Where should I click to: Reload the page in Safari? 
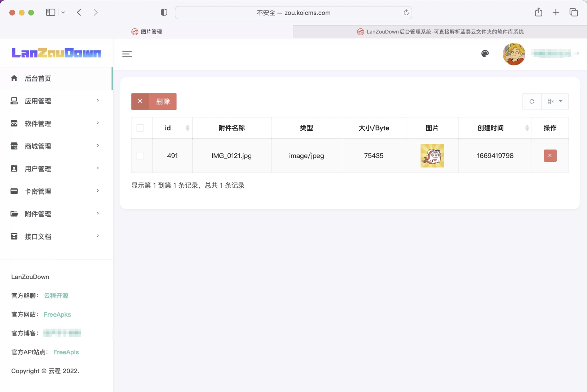(406, 13)
